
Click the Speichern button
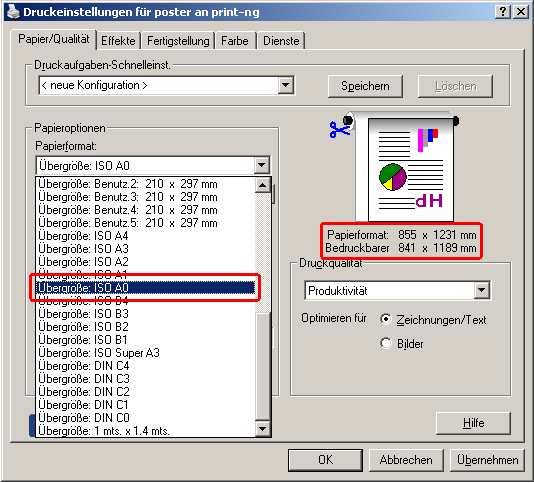(365, 86)
